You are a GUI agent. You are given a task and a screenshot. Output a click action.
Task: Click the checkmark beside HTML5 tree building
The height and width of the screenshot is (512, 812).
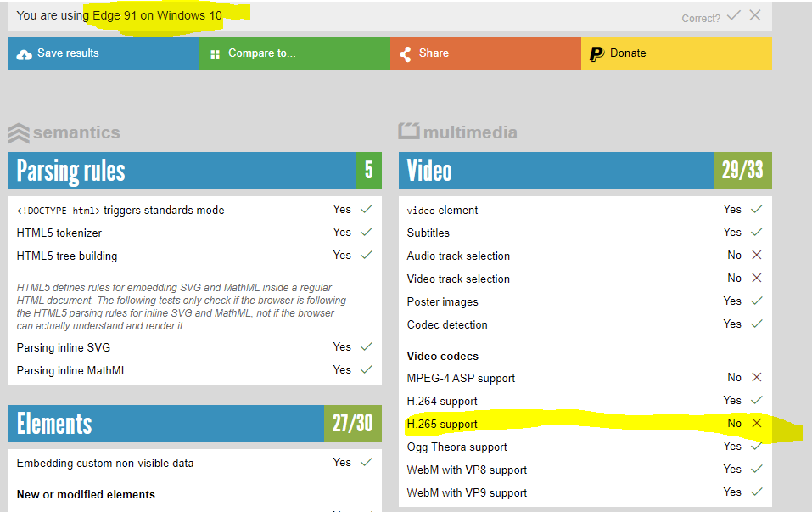pos(367,255)
